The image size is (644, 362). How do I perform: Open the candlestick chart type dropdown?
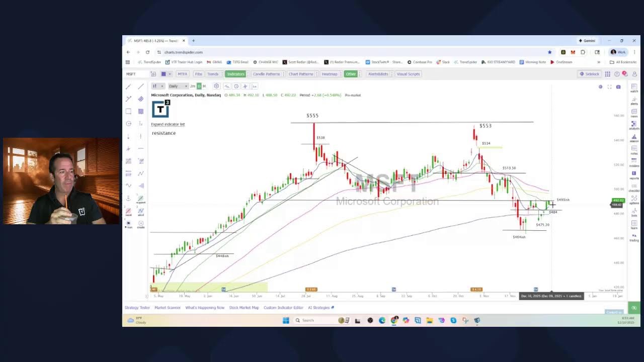tap(158, 86)
